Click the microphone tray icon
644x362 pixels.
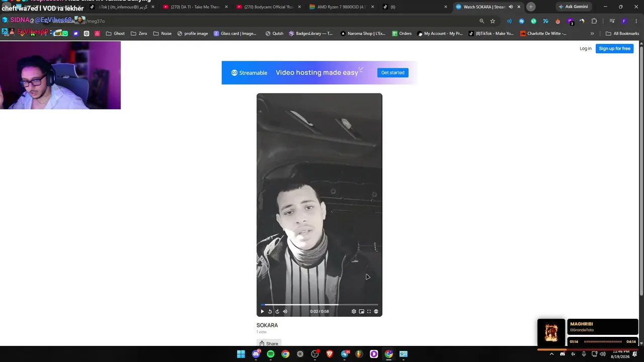[x=584, y=354]
